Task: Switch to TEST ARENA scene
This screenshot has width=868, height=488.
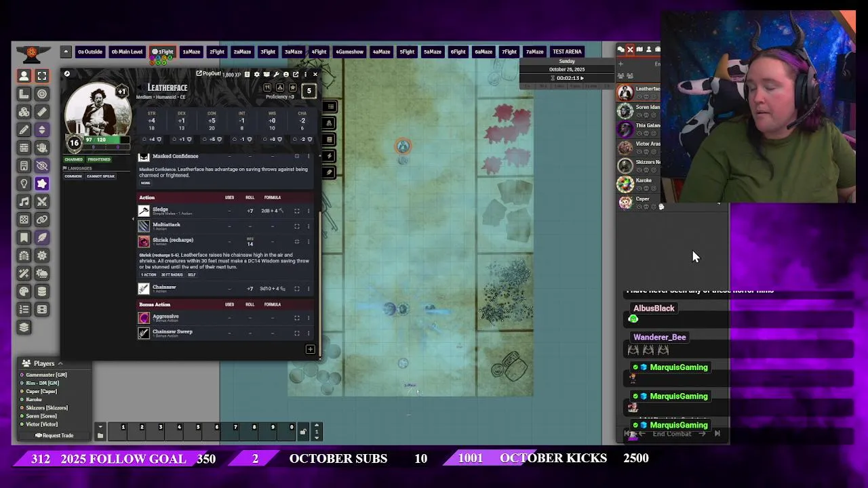Action: coord(567,52)
